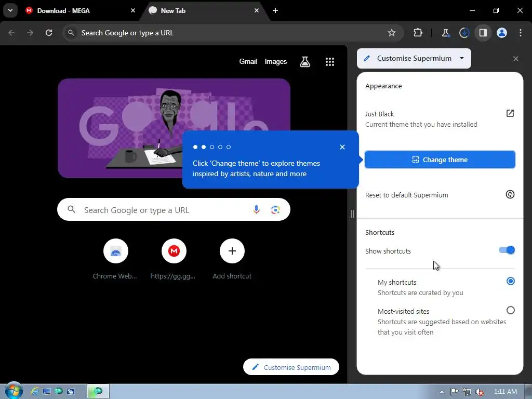Image resolution: width=532 pixels, height=399 pixels.
Task: Open the gg.gg MEGA shortcut
Action: click(174, 260)
